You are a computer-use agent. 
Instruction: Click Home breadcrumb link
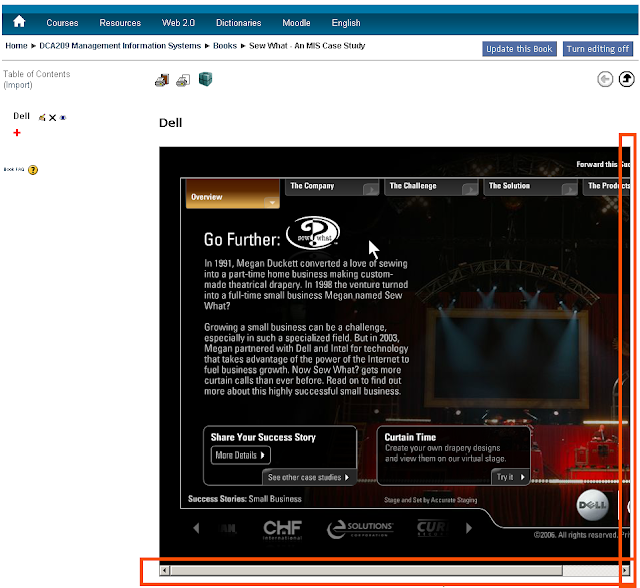pyautogui.click(x=16, y=46)
